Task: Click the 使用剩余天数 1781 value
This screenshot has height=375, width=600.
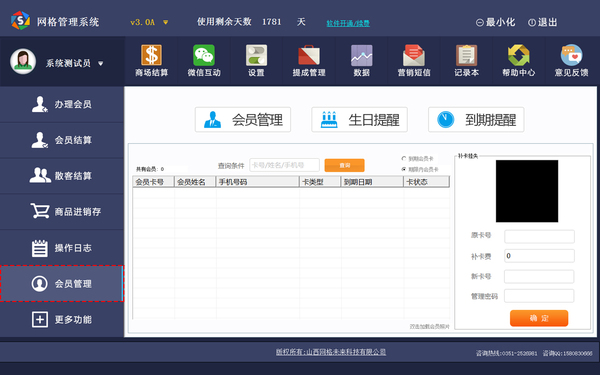Action: pyautogui.click(x=272, y=22)
